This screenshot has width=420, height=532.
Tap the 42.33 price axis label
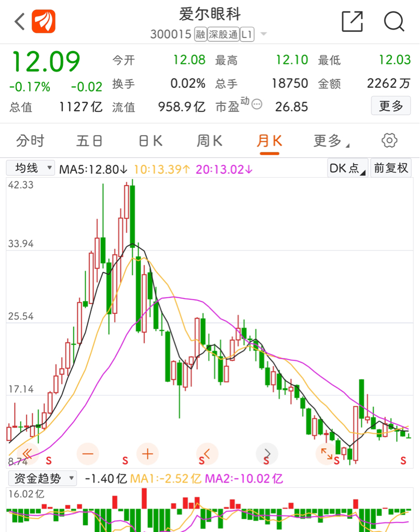(21, 185)
